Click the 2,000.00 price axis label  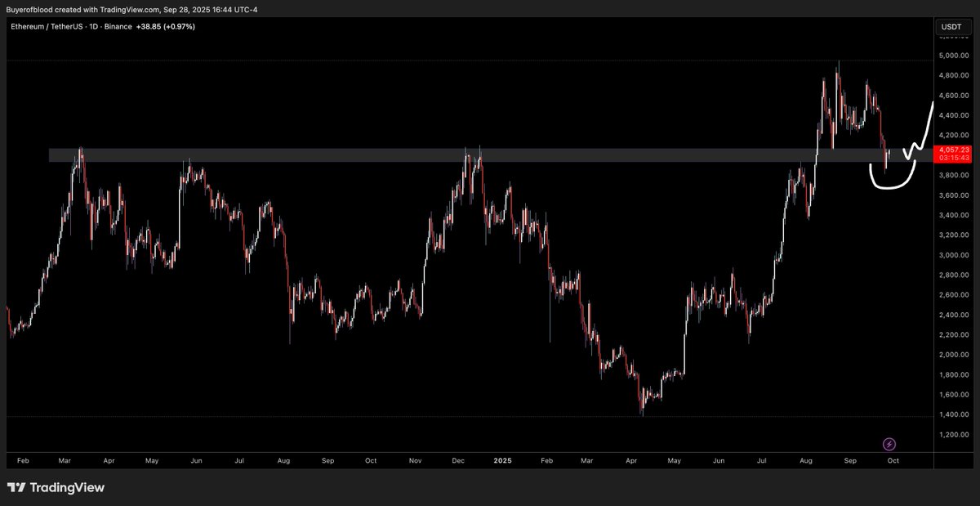954,355
